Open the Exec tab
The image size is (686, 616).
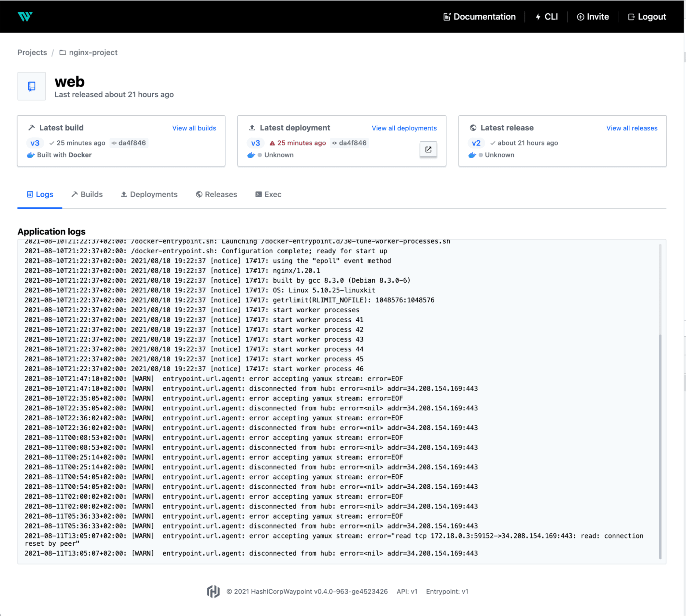click(268, 194)
